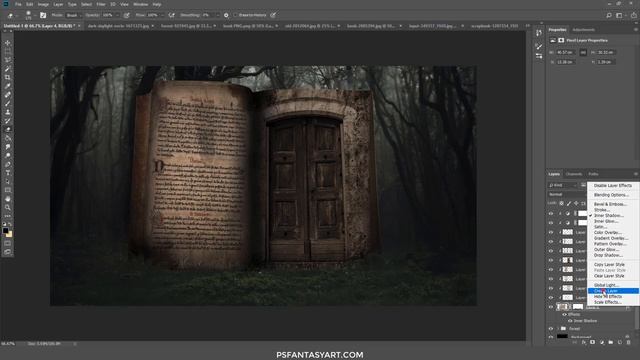This screenshot has width=640, height=360.
Task: Toggle visibility of the second adjustment layer
Action: tap(551, 223)
